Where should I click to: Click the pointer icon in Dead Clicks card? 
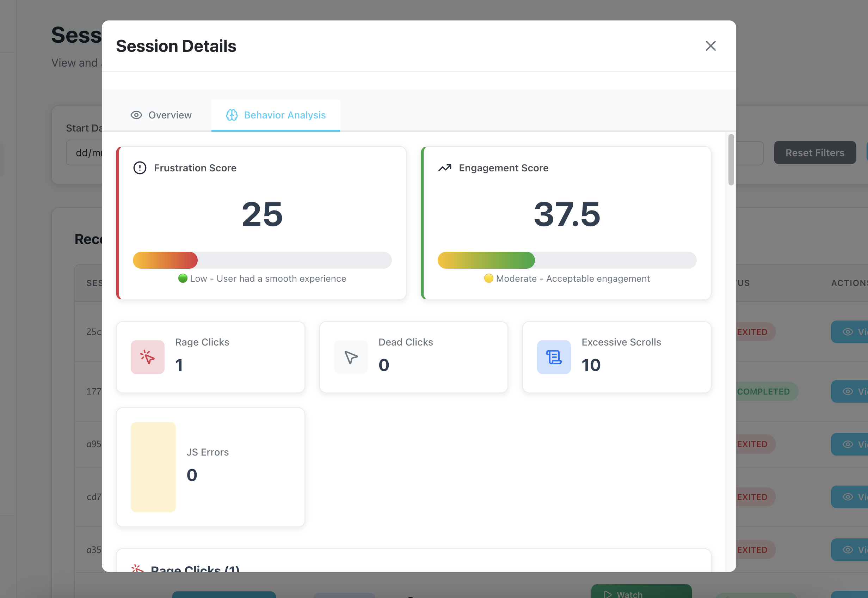click(x=351, y=357)
